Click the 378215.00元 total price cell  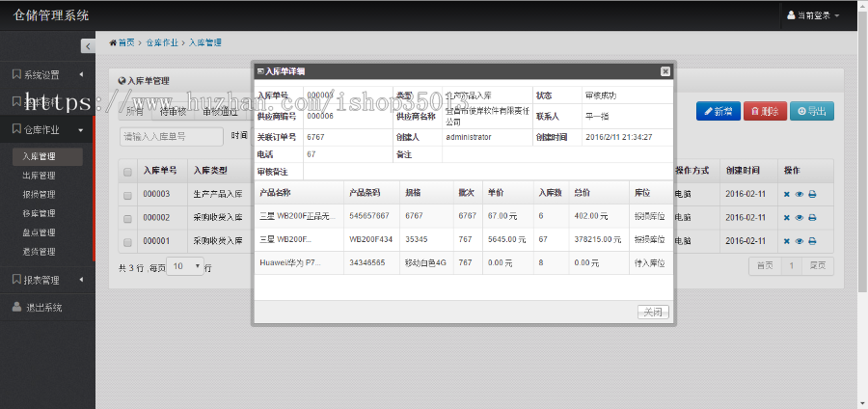click(x=597, y=239)
